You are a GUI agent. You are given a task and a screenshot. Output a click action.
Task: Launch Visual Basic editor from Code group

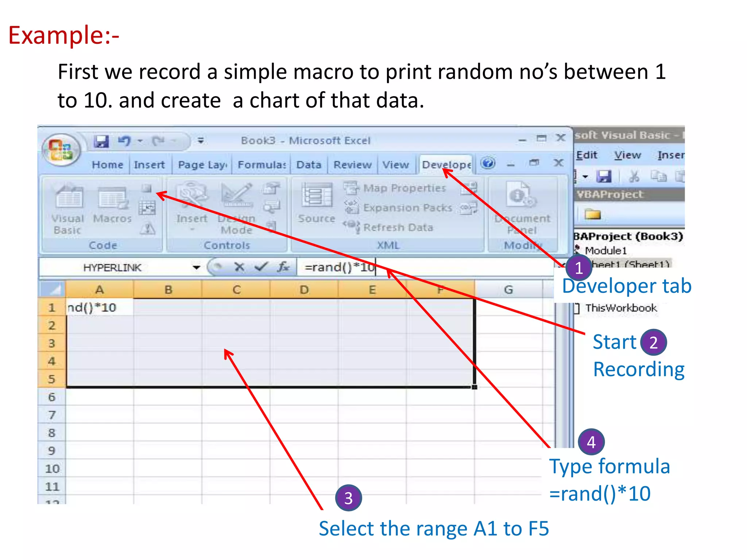click(x=68, y=209)
